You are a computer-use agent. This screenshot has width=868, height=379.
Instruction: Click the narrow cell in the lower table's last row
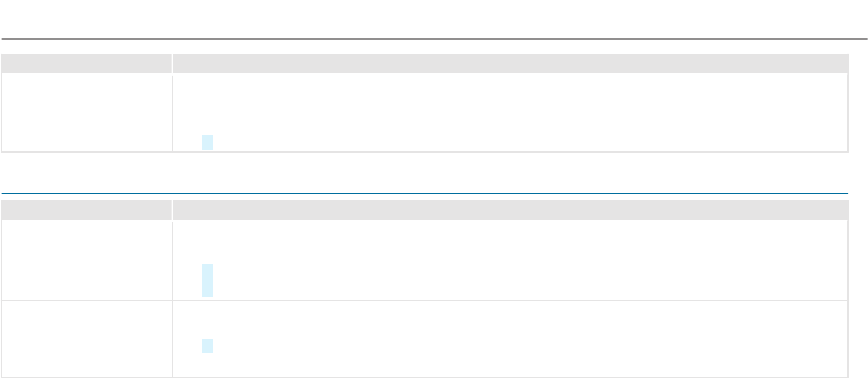tap(86, 339)
